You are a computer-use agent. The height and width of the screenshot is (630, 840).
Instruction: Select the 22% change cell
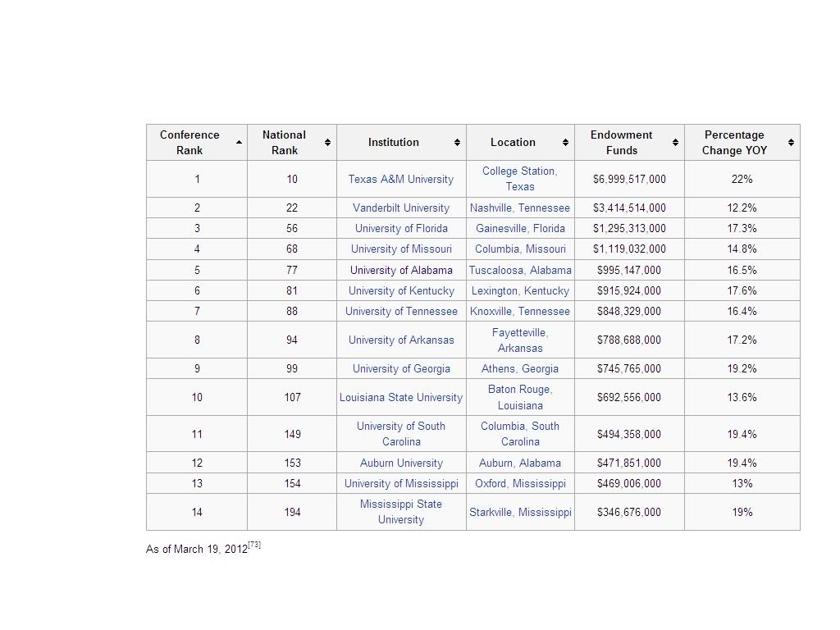coord(742,180)
